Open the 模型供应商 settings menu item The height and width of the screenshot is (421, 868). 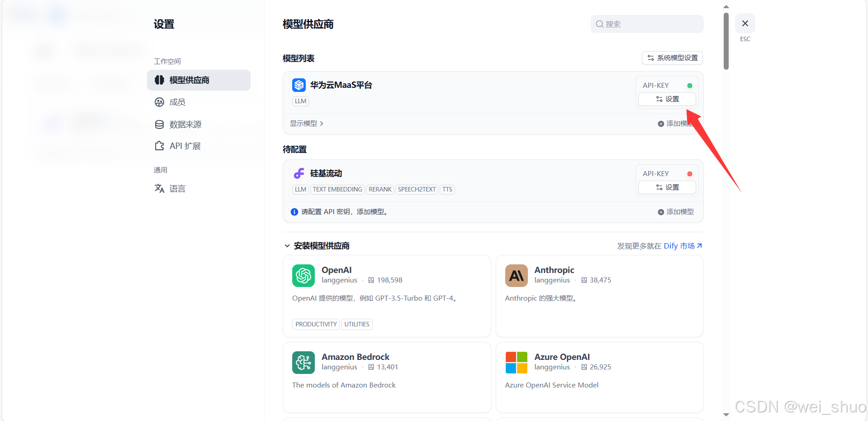click(x=199, y=80)
